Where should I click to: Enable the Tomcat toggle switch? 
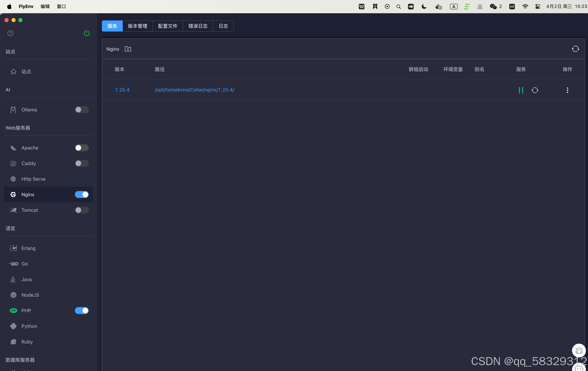[x=81, y=210]
